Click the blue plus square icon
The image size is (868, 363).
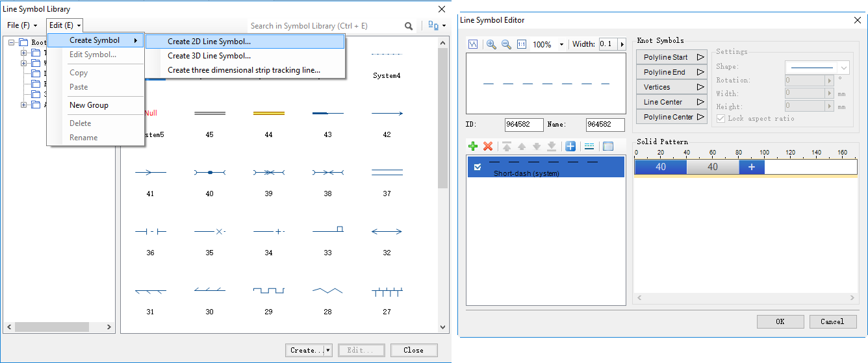click(x=570, y=147)
